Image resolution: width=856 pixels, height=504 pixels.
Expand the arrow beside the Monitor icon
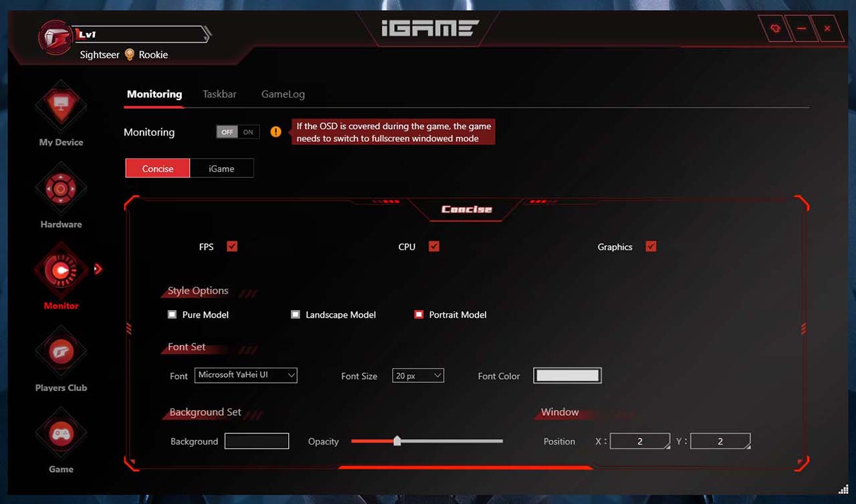98,269
